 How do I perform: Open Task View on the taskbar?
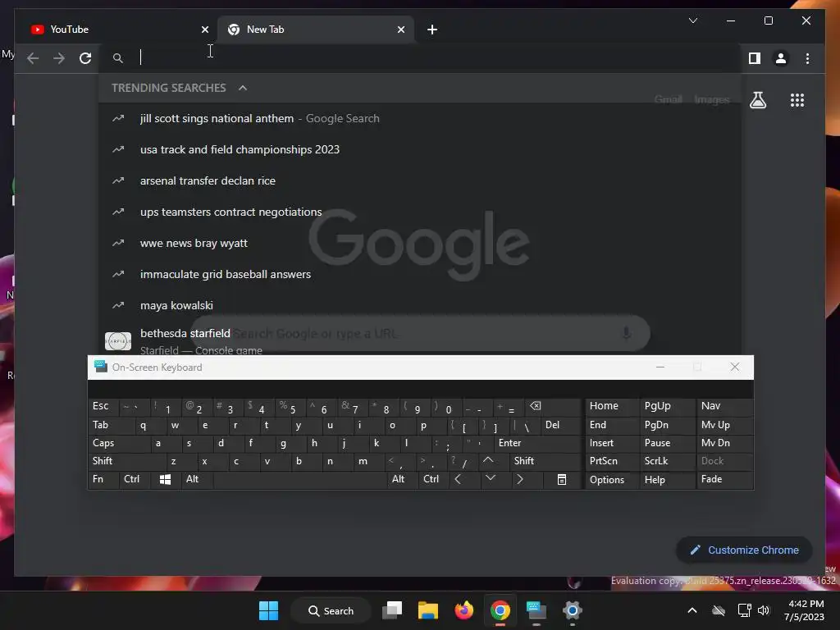coord(392,610)
